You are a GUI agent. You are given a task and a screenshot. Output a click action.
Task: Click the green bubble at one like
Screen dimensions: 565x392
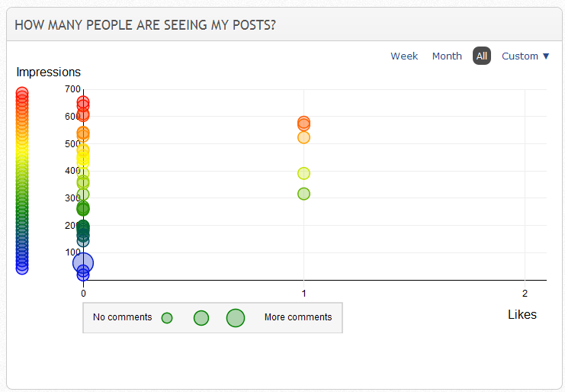[x=303, y=194]
